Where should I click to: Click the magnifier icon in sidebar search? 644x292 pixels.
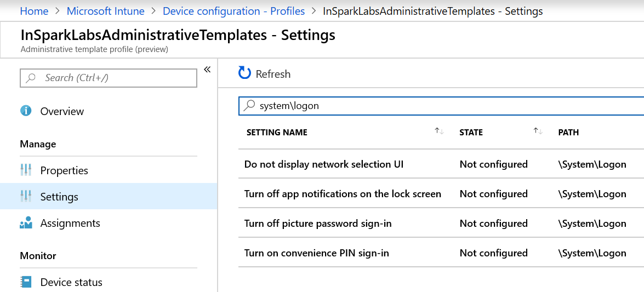click(31, 78)
